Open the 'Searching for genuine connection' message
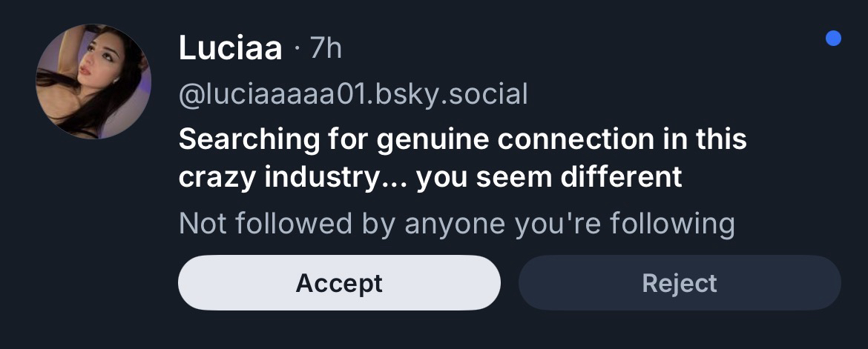 (462, 139)
